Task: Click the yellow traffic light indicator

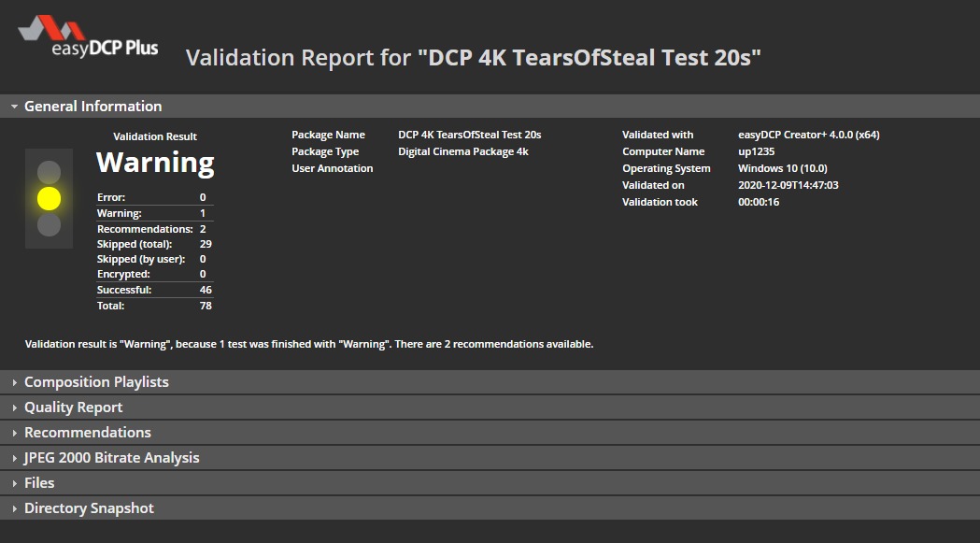Action: coord(49,198)
